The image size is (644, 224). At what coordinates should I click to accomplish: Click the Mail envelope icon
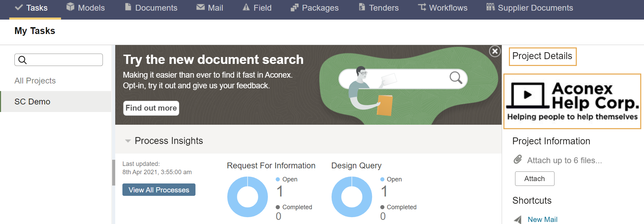[201, 7]
